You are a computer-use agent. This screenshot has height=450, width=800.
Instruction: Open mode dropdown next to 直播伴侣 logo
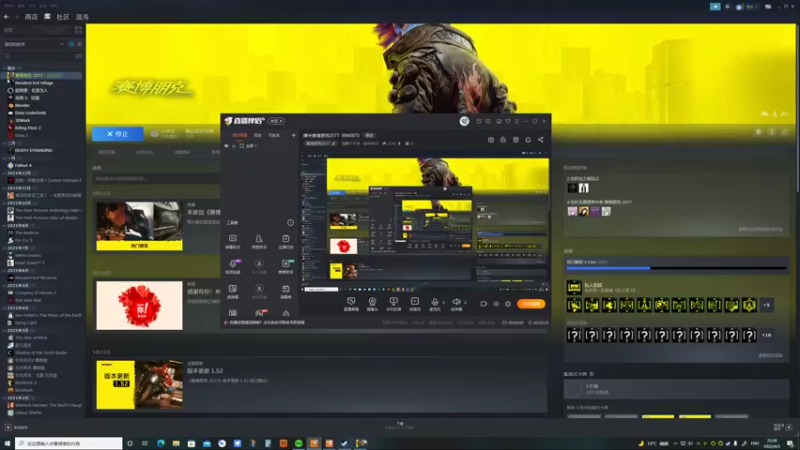[276, 121]
